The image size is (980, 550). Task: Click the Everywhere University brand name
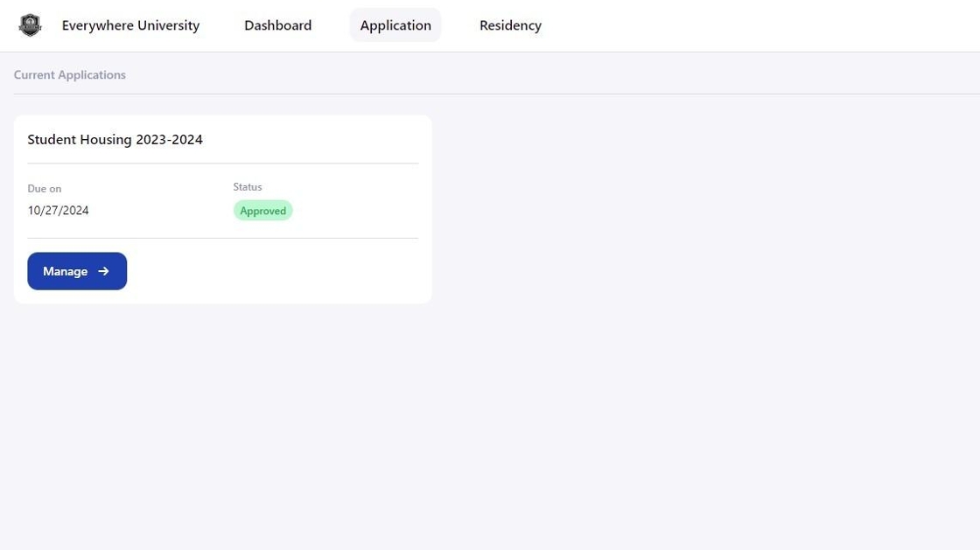point(130,25)
